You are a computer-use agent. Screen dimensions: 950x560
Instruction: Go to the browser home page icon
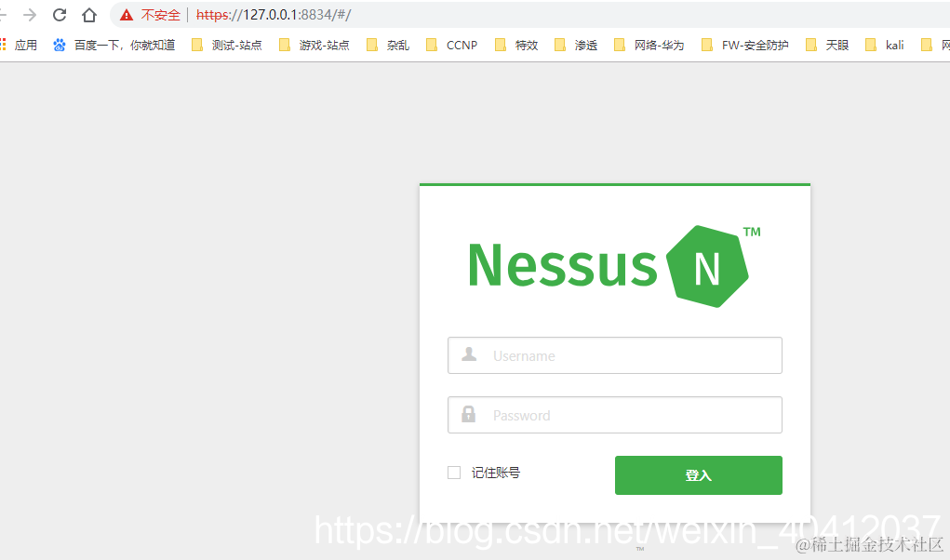point(89,15)
